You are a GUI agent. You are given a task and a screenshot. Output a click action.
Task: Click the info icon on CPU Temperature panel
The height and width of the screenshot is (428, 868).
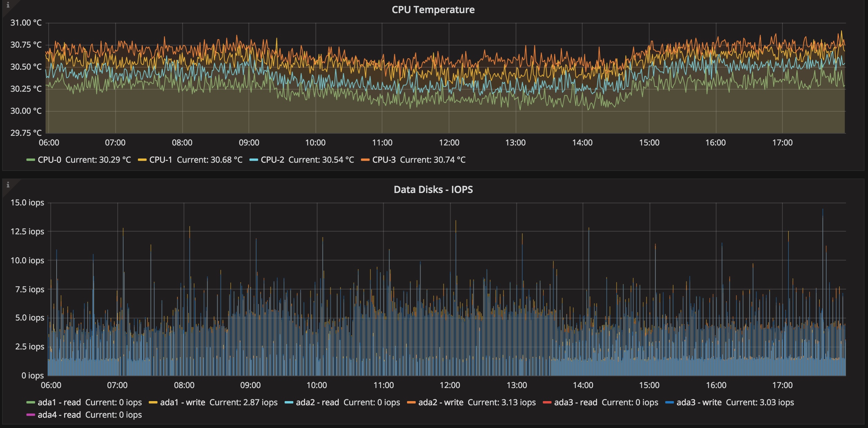pos(8,5)
